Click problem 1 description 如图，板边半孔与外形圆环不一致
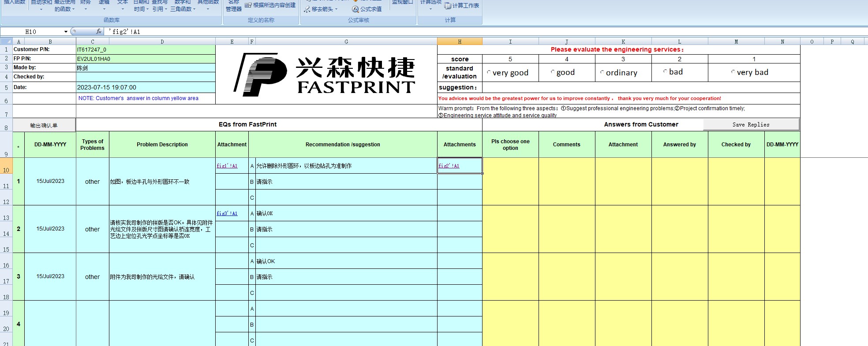Screen dimensions: 868x346 coord(150,182)
